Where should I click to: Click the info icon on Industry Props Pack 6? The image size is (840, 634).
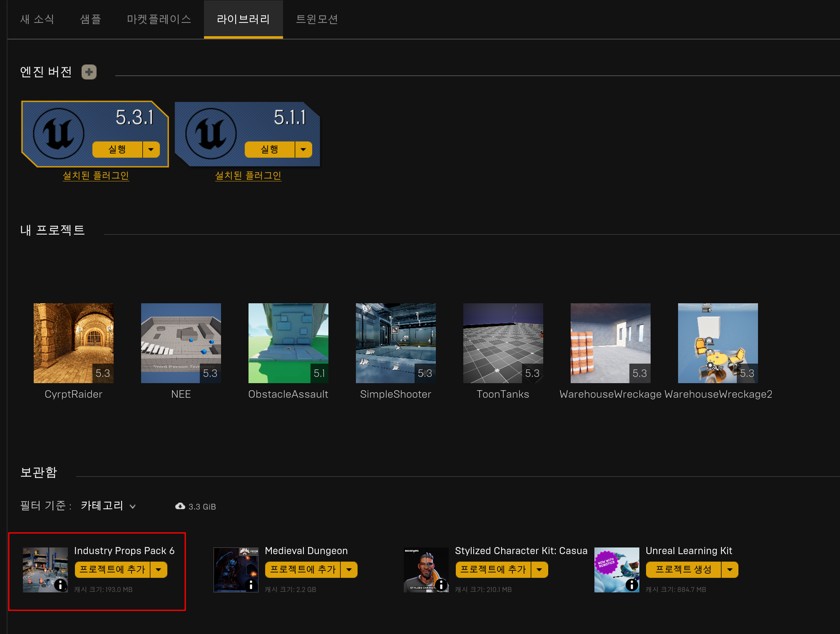pos(61,585)
